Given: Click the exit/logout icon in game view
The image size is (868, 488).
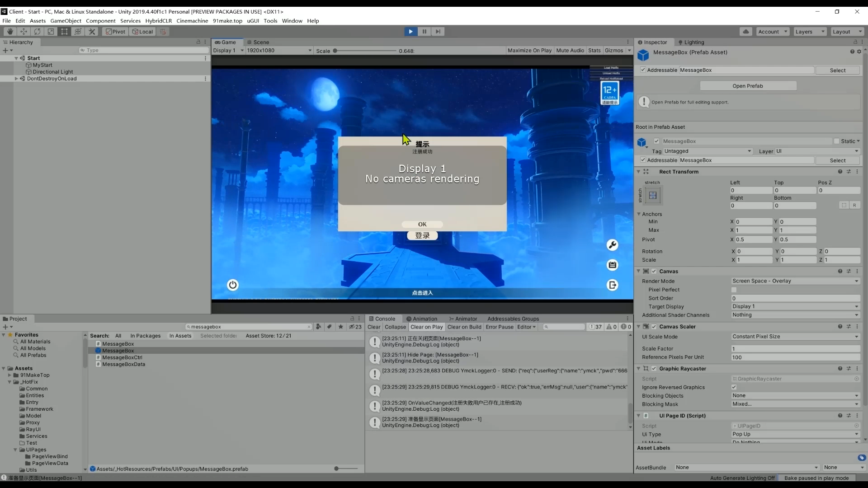Looking at the screenshot, I should pos(612,285).
